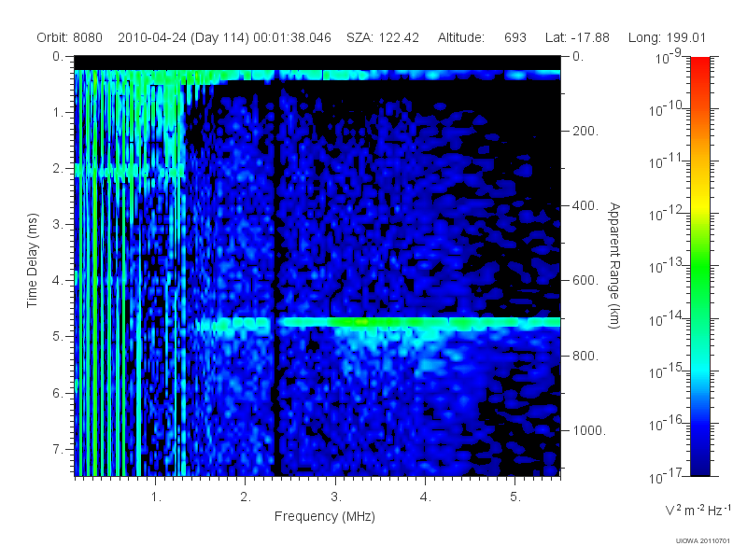Click the 10^-11 color scale label

pos(666,161)
